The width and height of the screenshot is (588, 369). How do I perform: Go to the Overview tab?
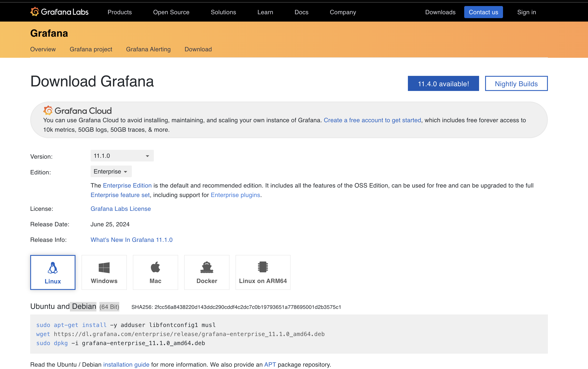click(x=43, y=49)
